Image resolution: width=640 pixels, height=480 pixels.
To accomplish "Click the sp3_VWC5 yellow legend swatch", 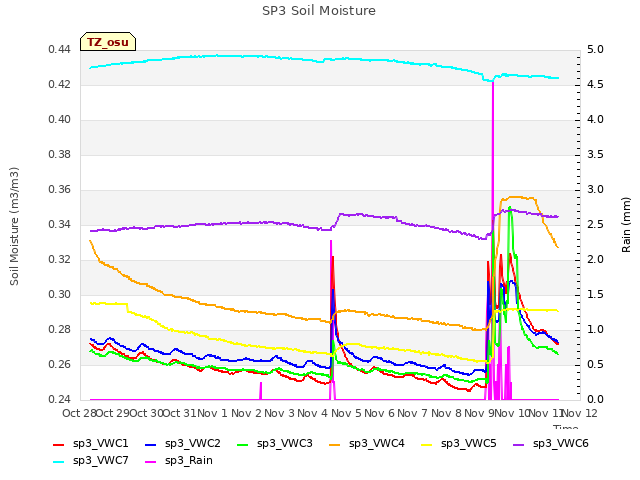I will tap(427, 444).
